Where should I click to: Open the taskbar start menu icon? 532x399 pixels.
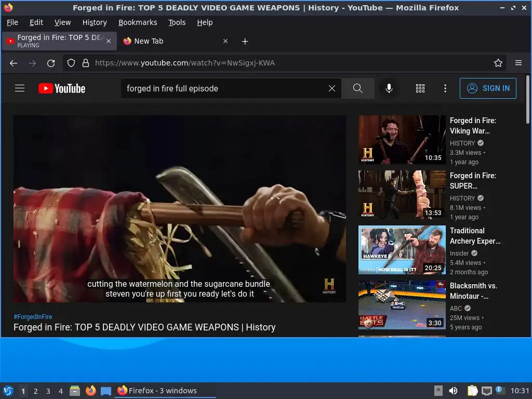(8, 391)
